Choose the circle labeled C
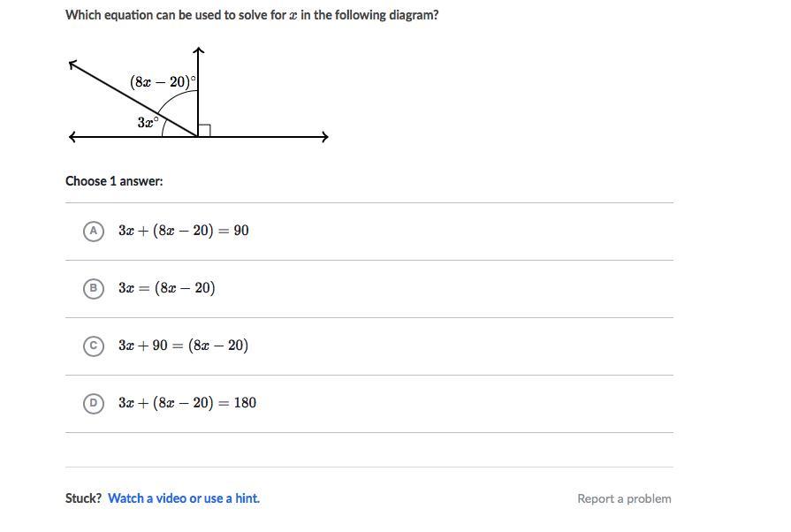Viewport: 791px width, 532px height. coord(94,346)
